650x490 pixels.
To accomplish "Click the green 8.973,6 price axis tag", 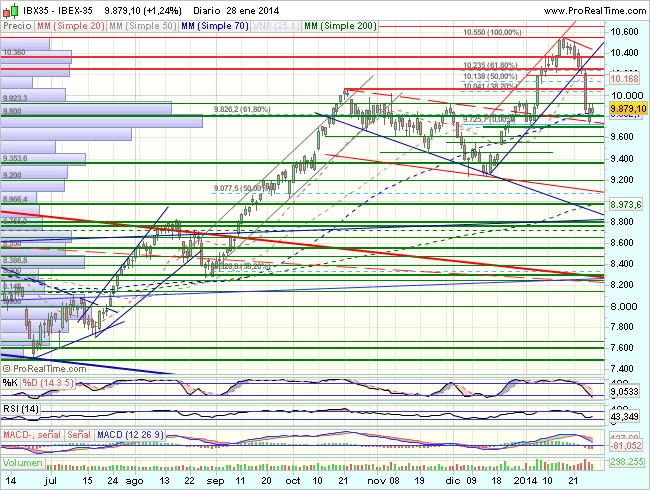I will point(626,204).
